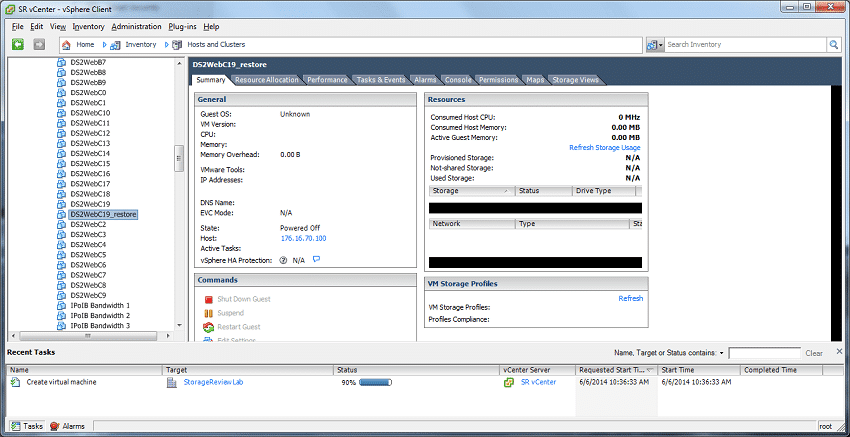850x437 pixels.
Task: Switch to the Storage Views tab
Action: 575,80
